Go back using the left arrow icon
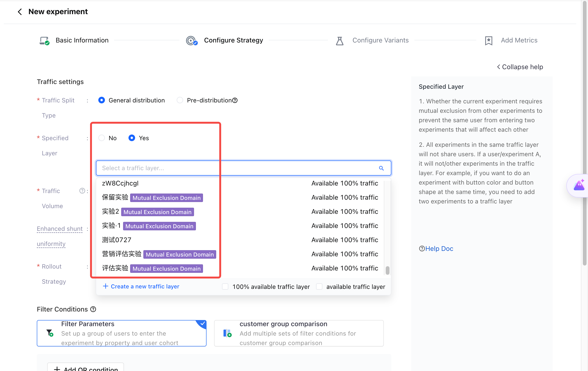This screenshot has width=588, height=371. click(20, 12)
